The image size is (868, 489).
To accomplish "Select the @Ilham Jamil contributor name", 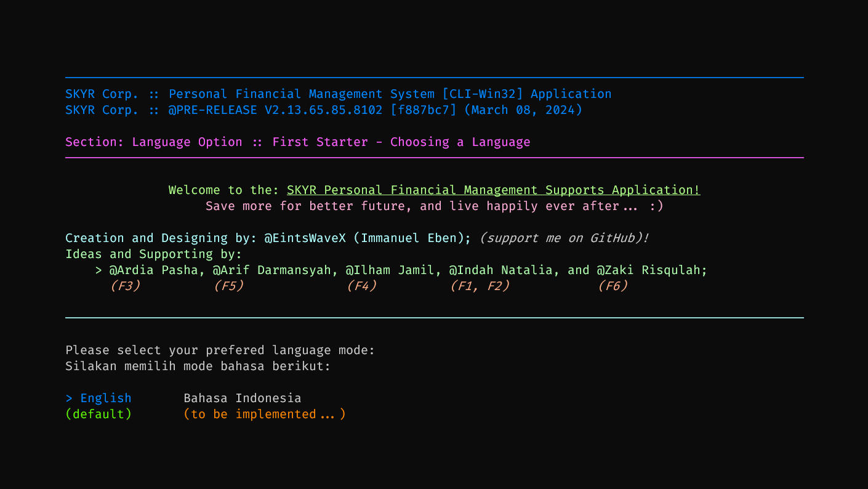I will (390, 270).
